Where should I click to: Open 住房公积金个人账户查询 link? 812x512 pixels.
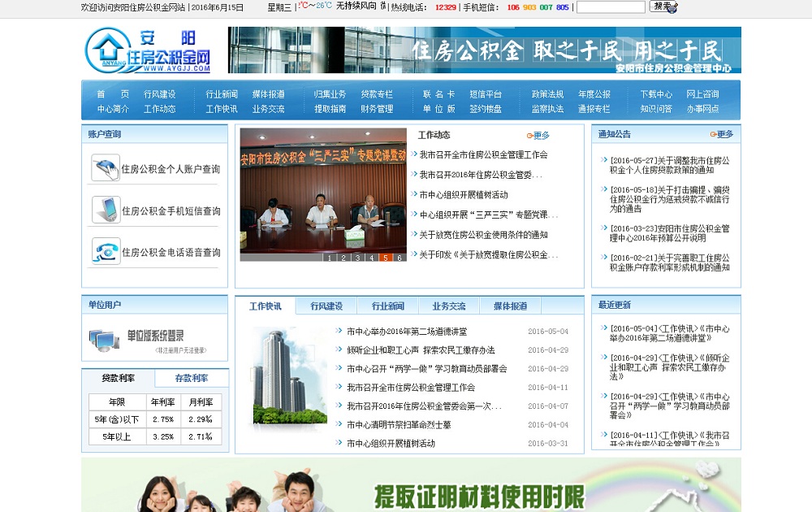(x=171, y=169)
